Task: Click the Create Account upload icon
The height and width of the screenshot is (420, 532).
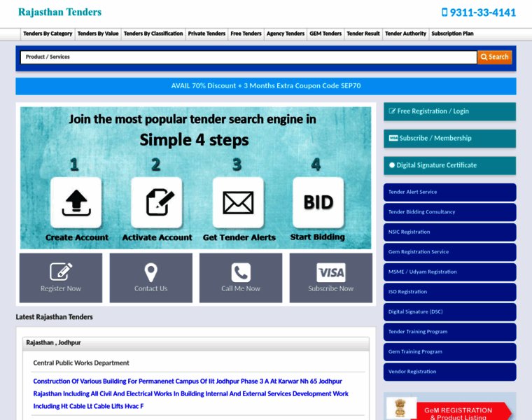Action: pyautogui.click(x=76, y=202)
